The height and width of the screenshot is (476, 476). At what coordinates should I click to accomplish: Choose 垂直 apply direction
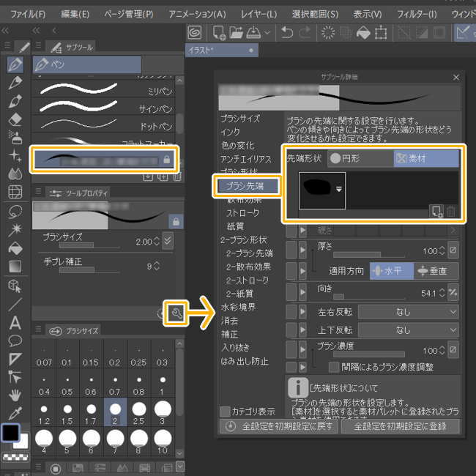click(x=436, y=270)
